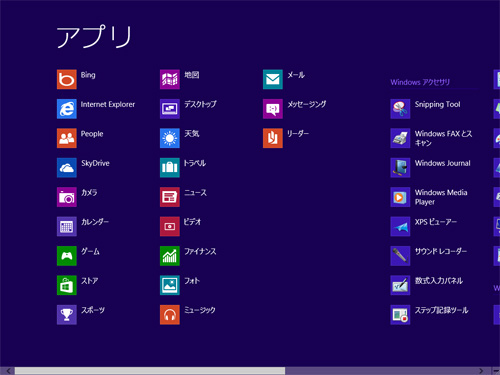The height and width of the screenshot is (375, 500).
Task: Click the ファイナンス label text
Action: 200,251
